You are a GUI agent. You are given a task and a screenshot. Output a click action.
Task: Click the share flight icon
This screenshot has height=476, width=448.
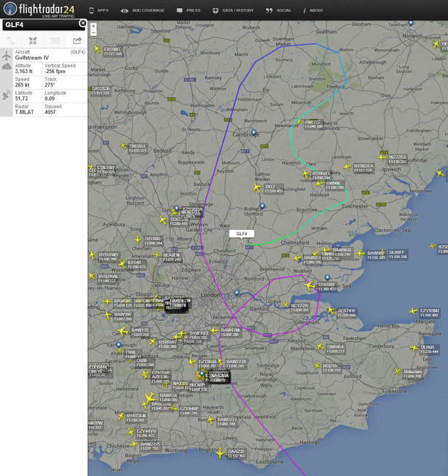(77, 40)
